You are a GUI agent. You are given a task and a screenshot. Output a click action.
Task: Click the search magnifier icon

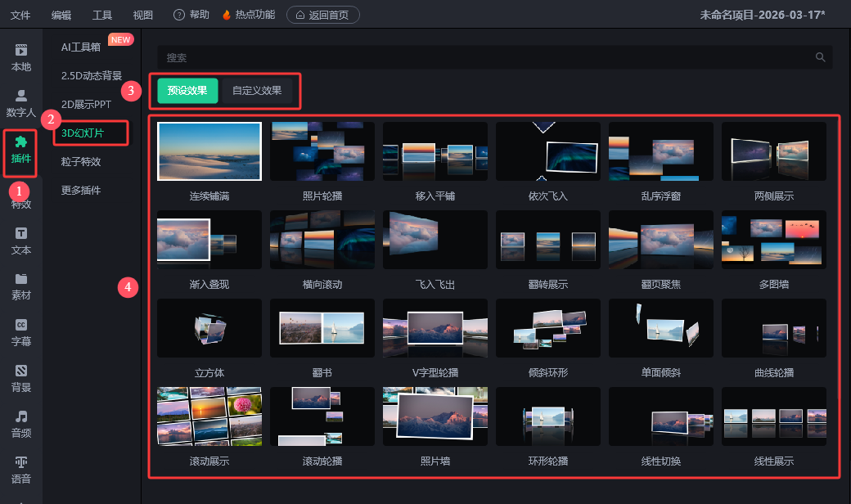click(x=820, y=57)
